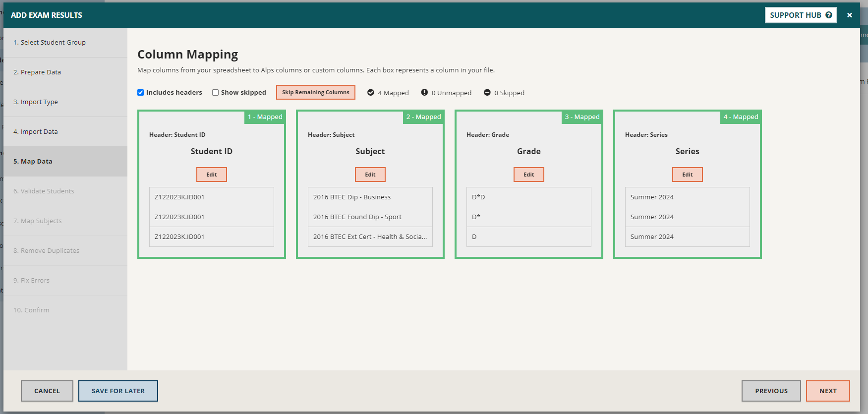
Task: Edit the Subject column mapping
Action: [370, 175]
